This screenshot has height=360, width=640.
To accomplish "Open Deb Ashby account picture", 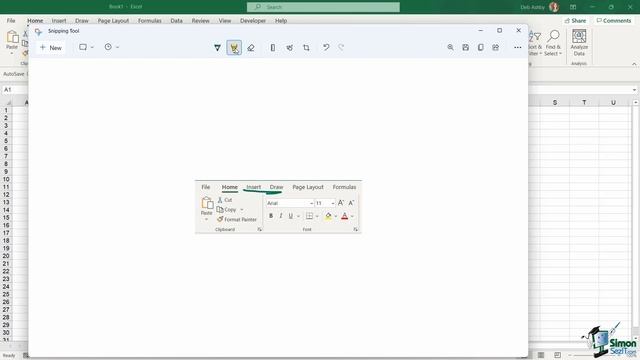I will (554, 7).
